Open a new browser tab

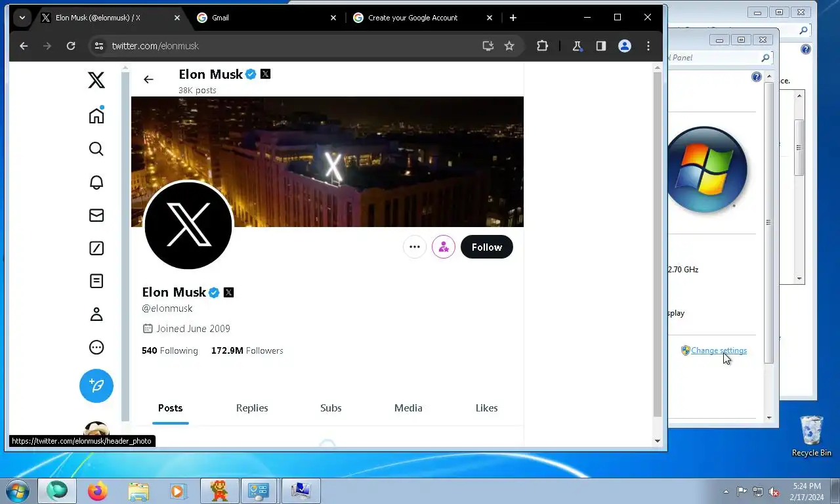pos(513,18)
